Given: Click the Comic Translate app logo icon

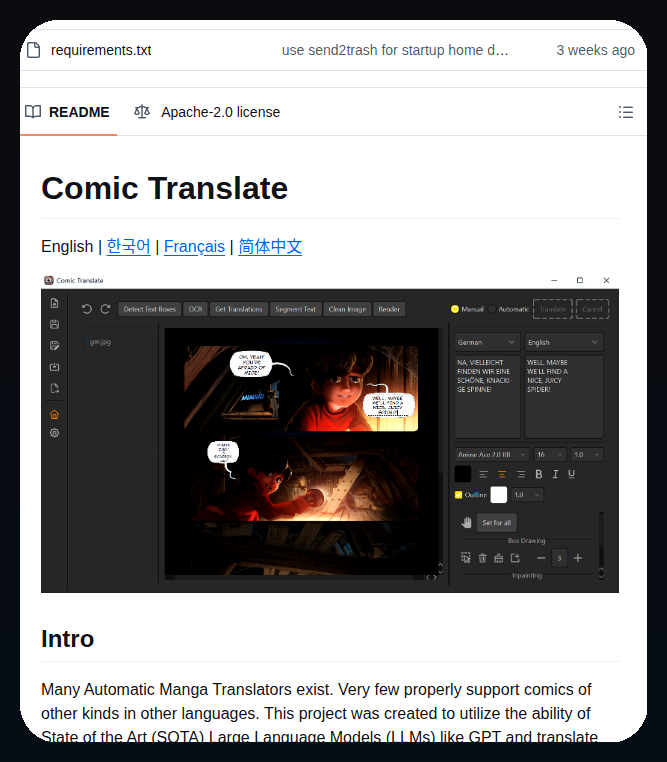Looking at the screenshot, I should pos(49,280).
